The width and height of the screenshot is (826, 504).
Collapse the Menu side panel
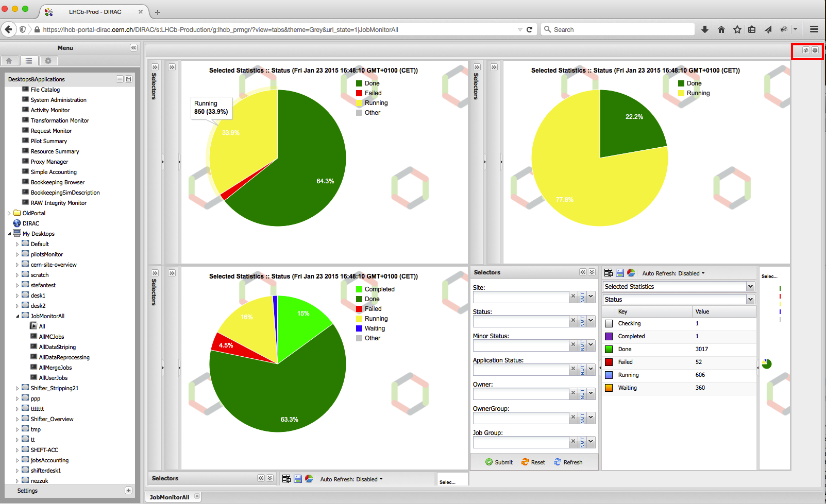click(133, 47)
